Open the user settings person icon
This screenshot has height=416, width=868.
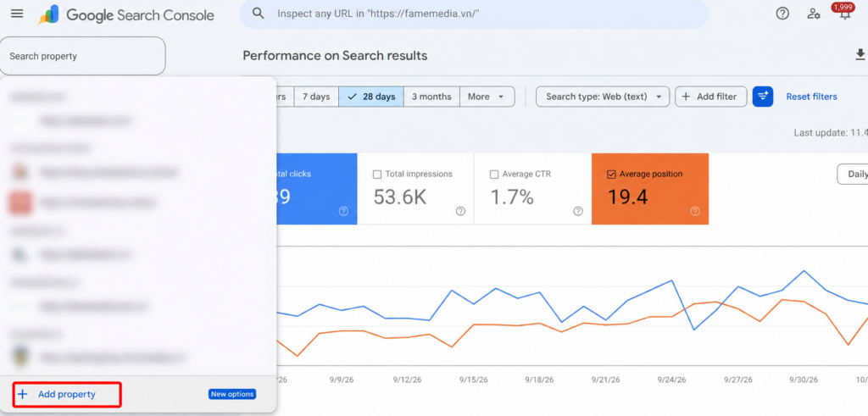point(813,14)
